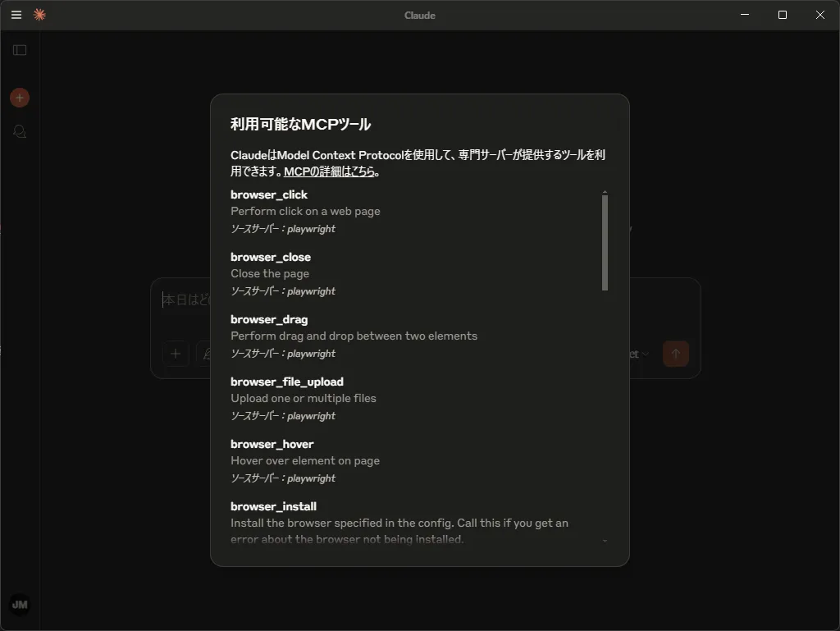The image size is (840, 631).
Task: Click playwright source server under browser_drag
Action: tap(283, 354)
